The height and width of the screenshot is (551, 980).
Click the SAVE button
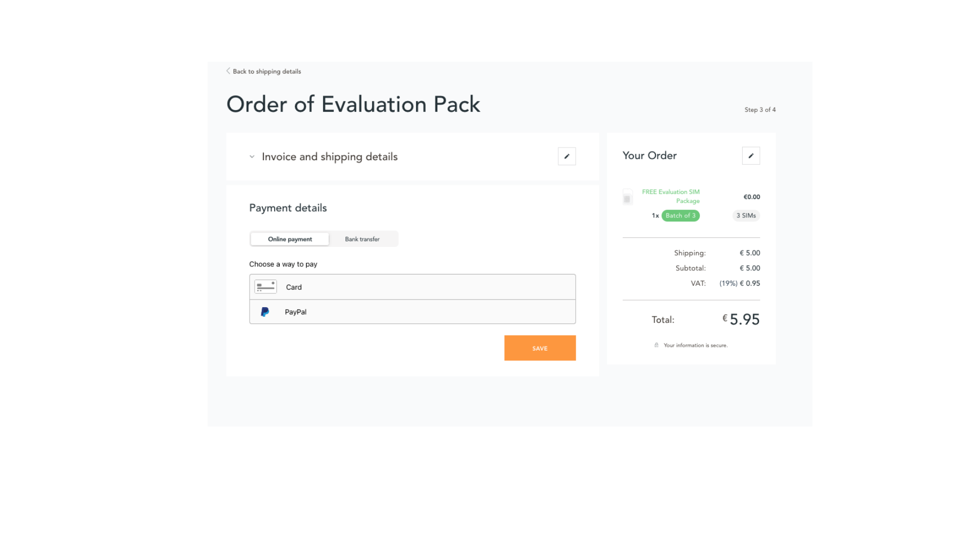(540, 348)
